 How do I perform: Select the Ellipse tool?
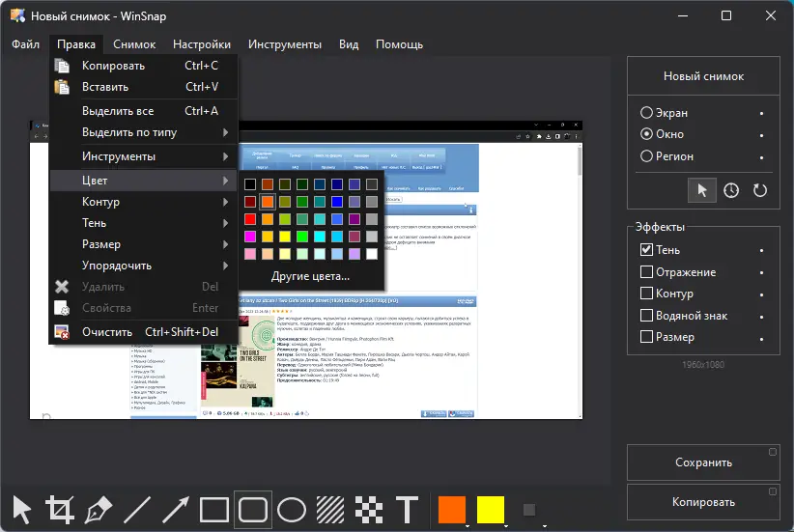292,509
